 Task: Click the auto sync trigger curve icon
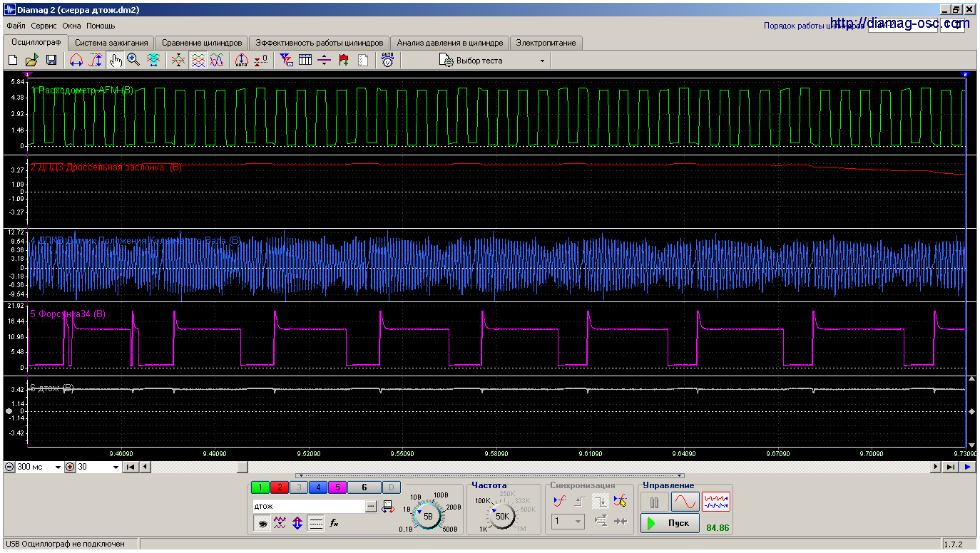560,501
